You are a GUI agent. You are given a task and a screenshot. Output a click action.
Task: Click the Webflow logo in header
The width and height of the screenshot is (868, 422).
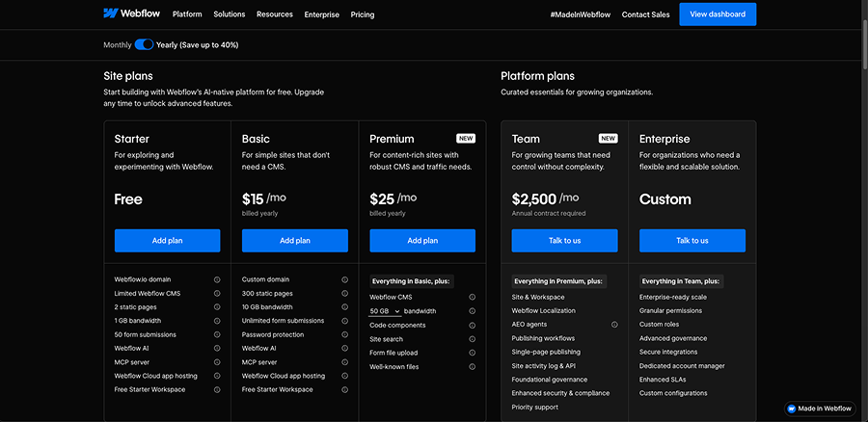click(131, 13)
